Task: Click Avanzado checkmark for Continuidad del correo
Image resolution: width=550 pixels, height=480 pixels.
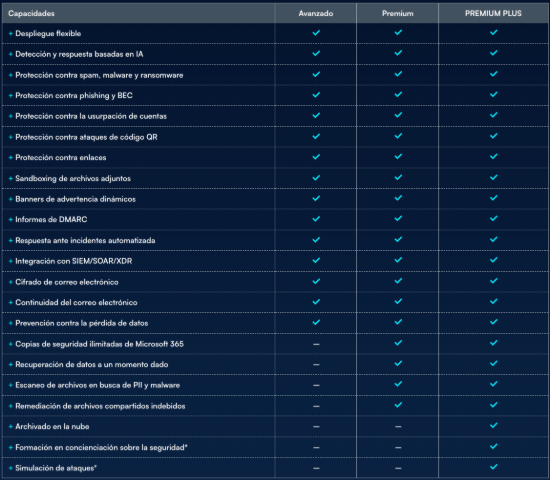Action: point(316,302)
